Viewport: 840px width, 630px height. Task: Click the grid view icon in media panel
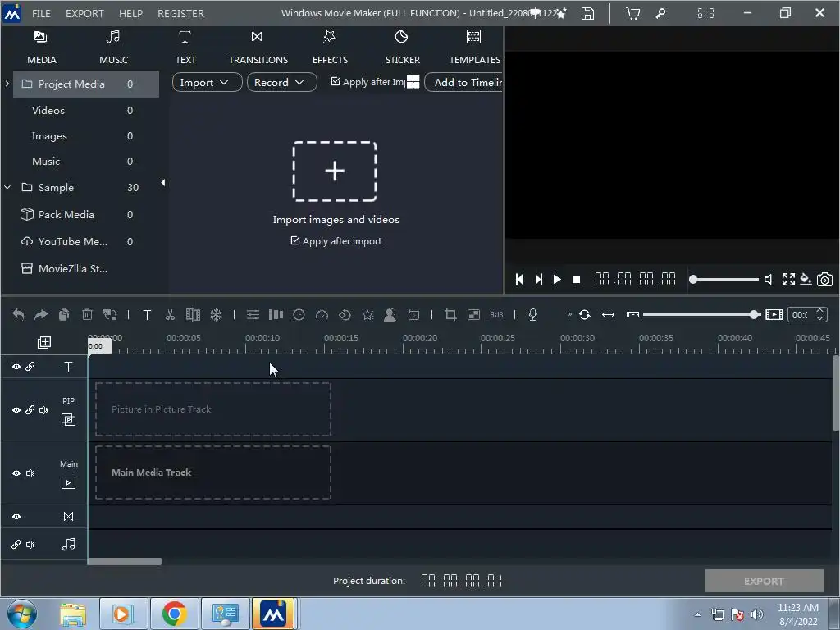click(x=413, y=82)
